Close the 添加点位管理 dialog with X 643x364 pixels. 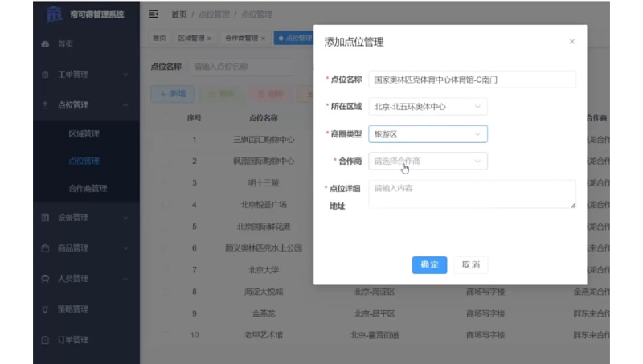572,42
